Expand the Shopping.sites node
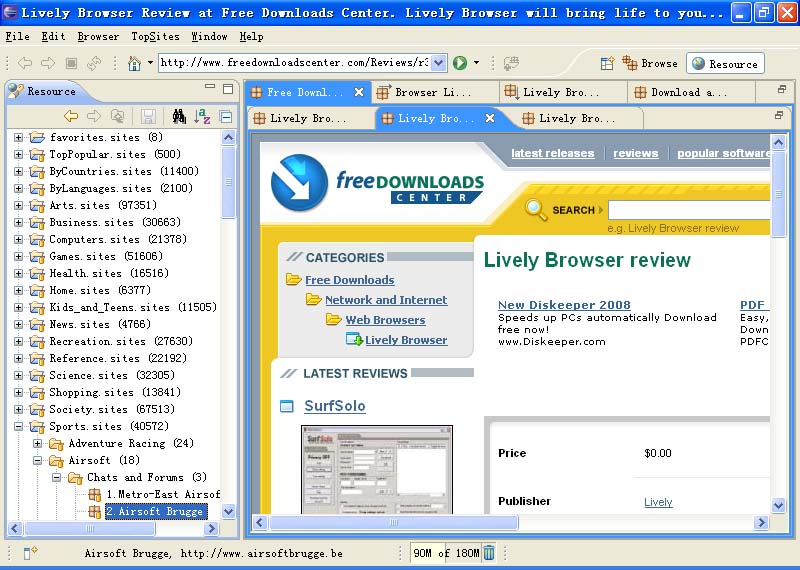800x570 pixels. (18, 392)
